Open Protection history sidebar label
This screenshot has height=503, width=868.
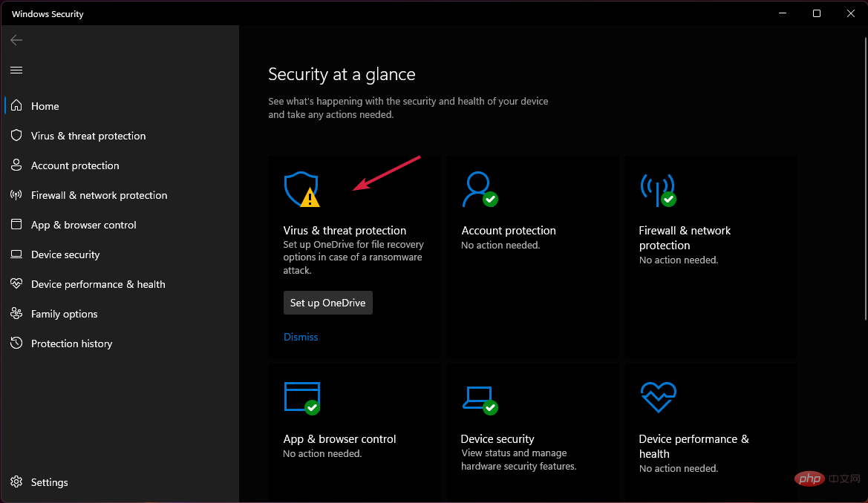[71, 343]
